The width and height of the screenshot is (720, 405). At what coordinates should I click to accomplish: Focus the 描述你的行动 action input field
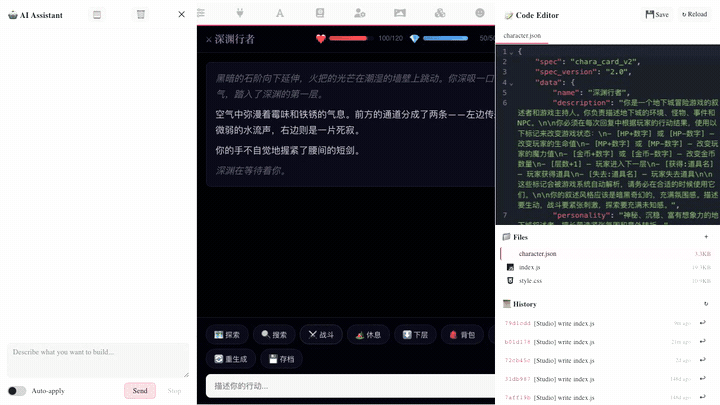coord(351,386)
